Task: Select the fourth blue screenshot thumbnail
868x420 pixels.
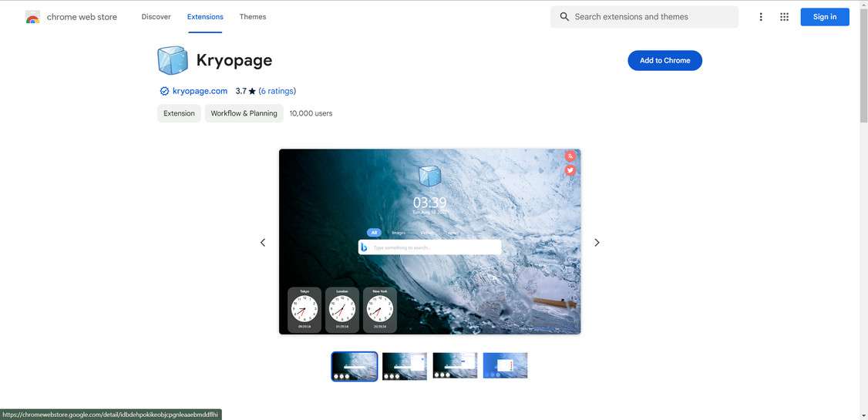Action: (506, 366)
